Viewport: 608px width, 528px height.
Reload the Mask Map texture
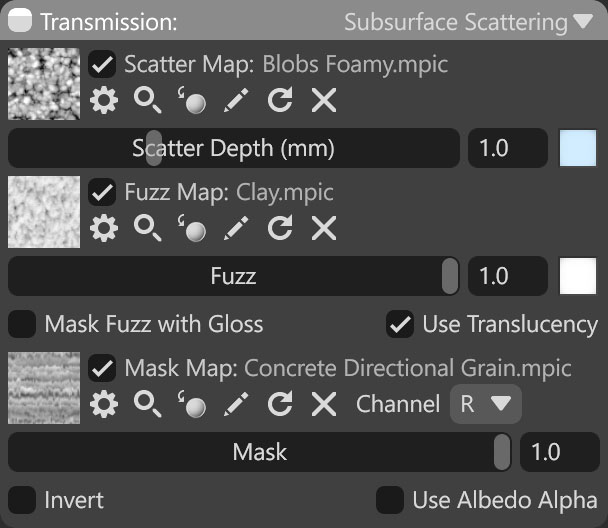[x=280, y=404]
